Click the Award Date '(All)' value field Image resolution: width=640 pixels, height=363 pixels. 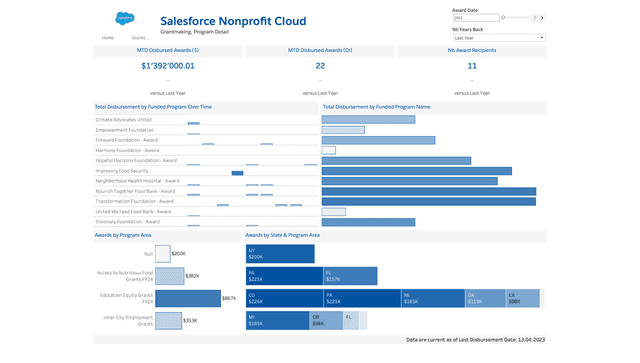(x=476, y=18)
